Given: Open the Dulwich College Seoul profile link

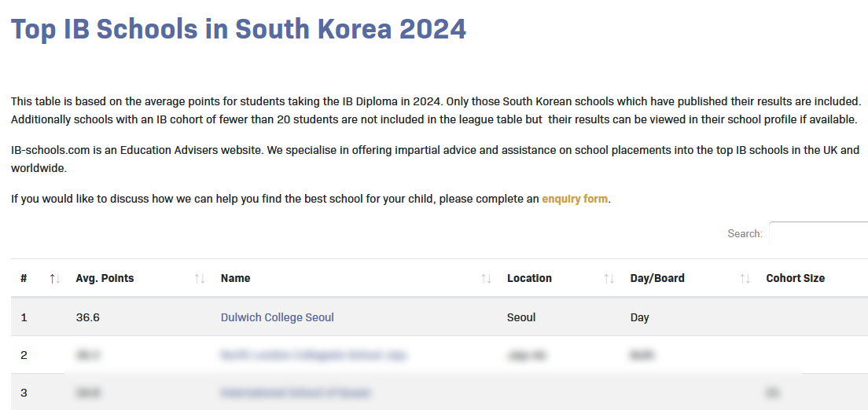Looking at the screenshot, I should point(278,317).
